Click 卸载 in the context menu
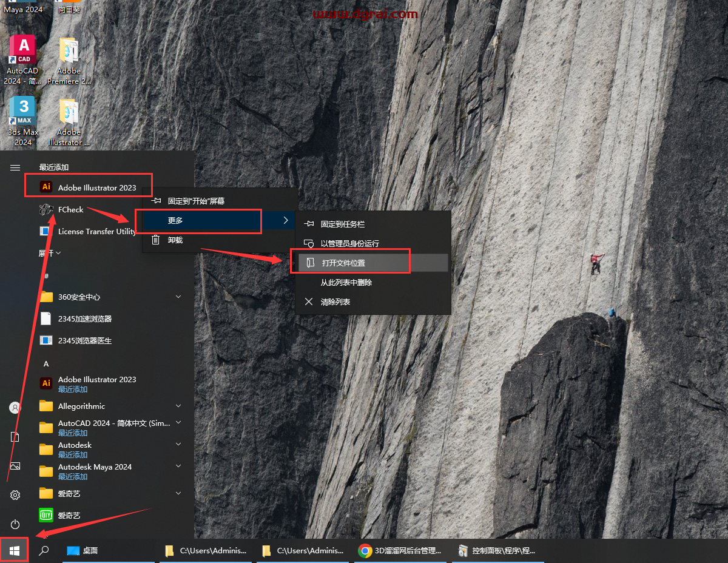This screenshot has height=563, width=728. [175, 240]
